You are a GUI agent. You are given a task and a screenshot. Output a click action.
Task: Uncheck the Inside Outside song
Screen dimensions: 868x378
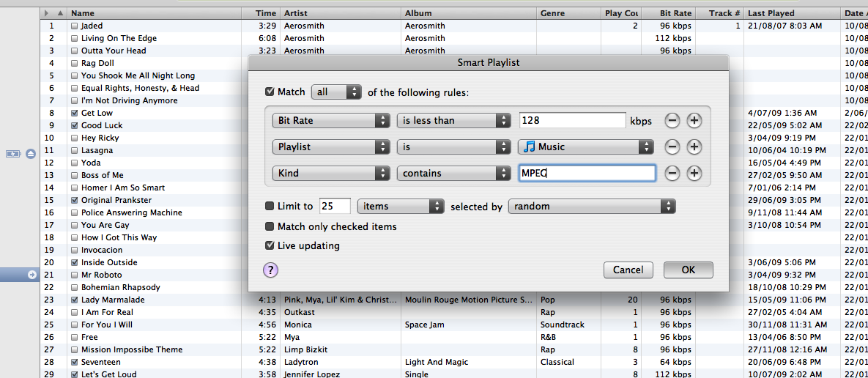click(75, 262)
